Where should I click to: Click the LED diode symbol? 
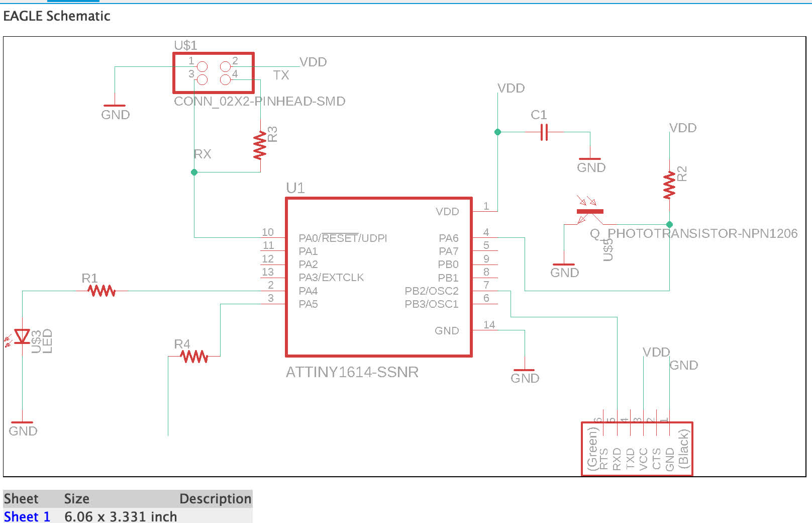pyautogui.click(x=21, y=337)
